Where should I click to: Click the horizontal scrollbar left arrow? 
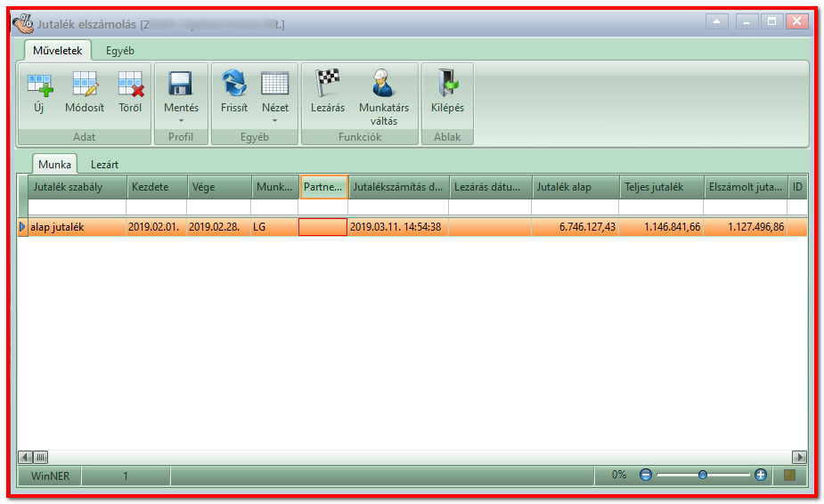[25, 457]
